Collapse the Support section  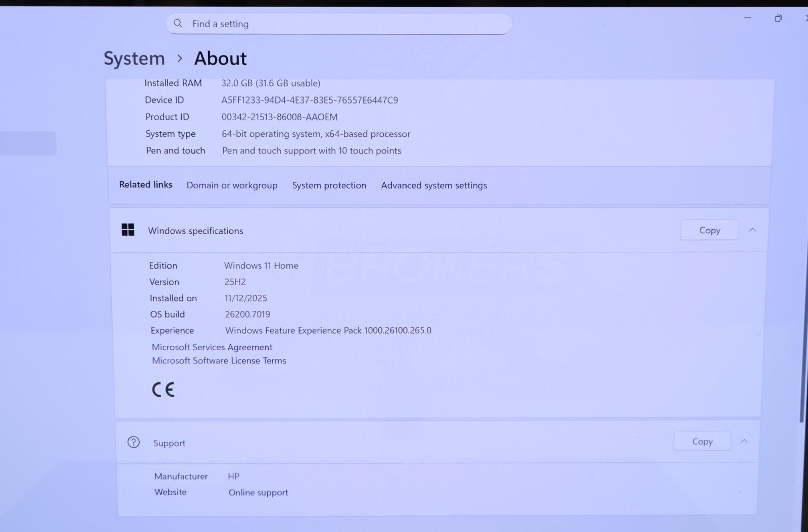[x=744, y=441]
